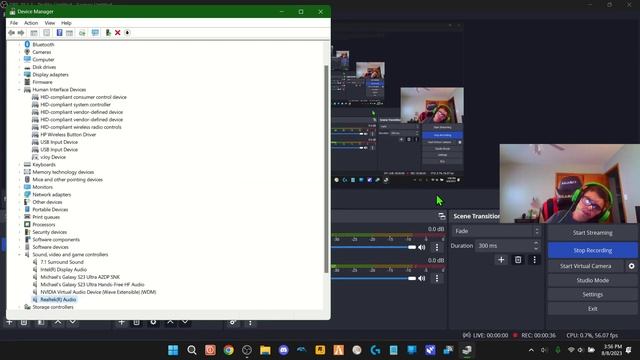Click the trash icon under Scene Transitions
This screenshot has width=640, height=360.
point(518,260)
